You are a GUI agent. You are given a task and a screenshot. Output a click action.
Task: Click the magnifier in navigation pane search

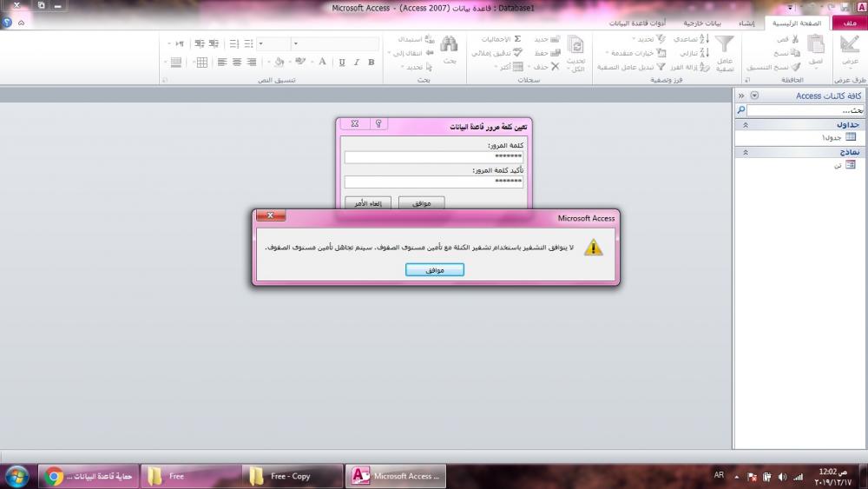[x=740, y=110]
